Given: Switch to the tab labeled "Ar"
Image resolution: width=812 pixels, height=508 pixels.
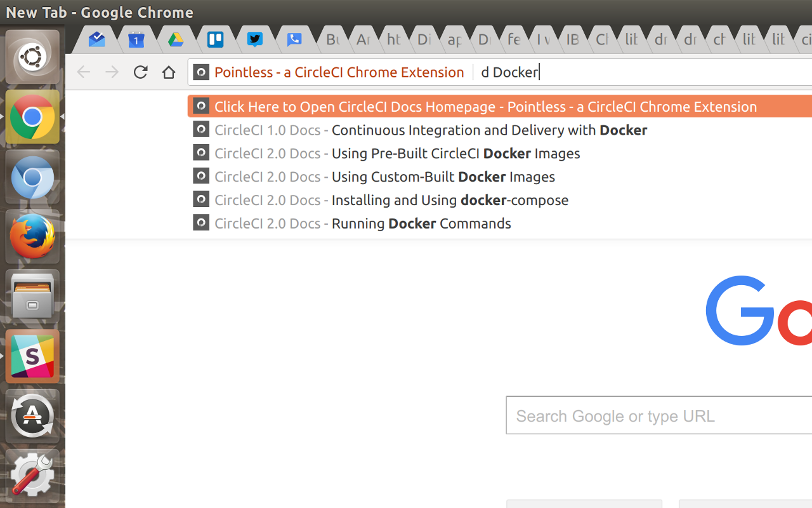Looking at the screenshot, I should [x=363, y=40].
